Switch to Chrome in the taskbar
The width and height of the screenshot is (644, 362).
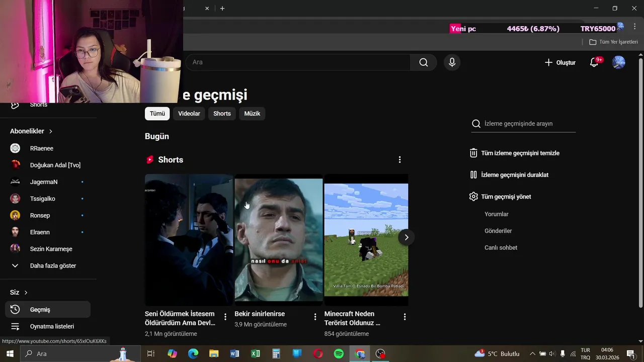tap(360, 353)
